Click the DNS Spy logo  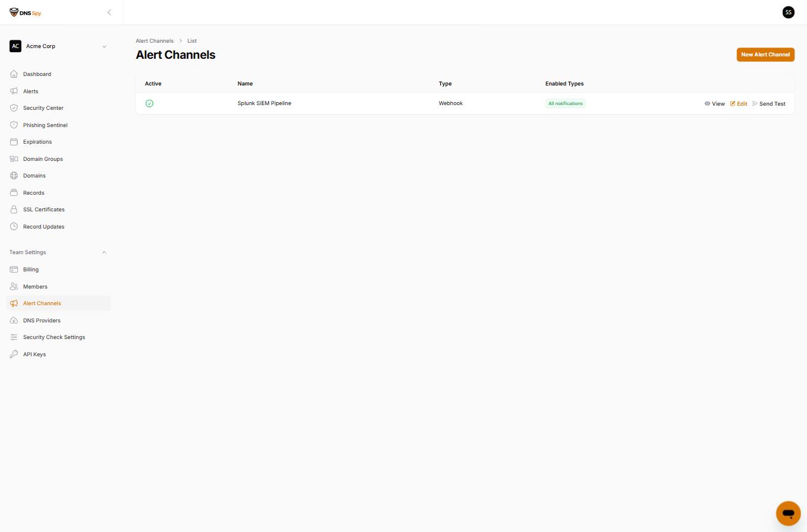coord(26,12)
